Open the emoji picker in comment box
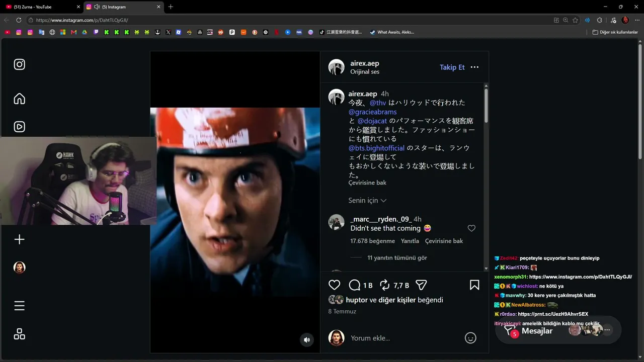 470,338
